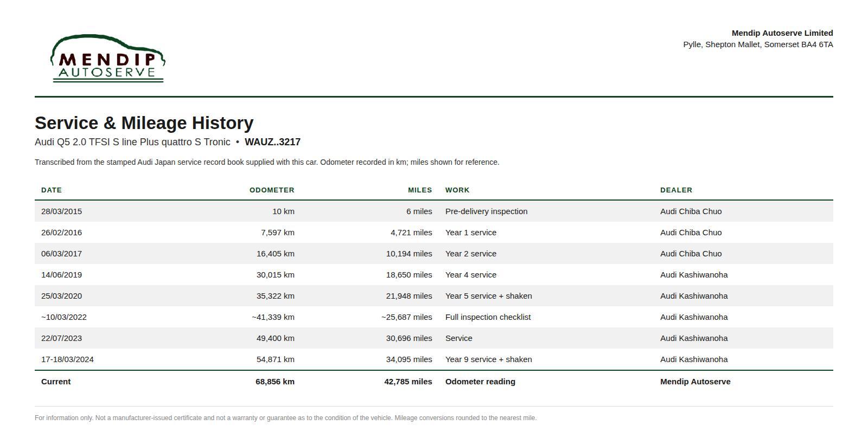868x438 pixels.
Task: Click the Full inspection checklist entry
Action: (488, 317)
